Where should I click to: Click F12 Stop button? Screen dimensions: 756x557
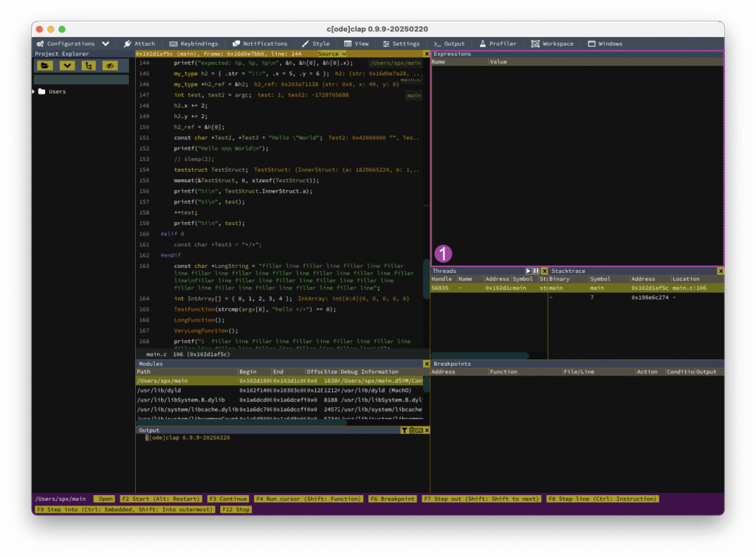click(x=236, y=510)
